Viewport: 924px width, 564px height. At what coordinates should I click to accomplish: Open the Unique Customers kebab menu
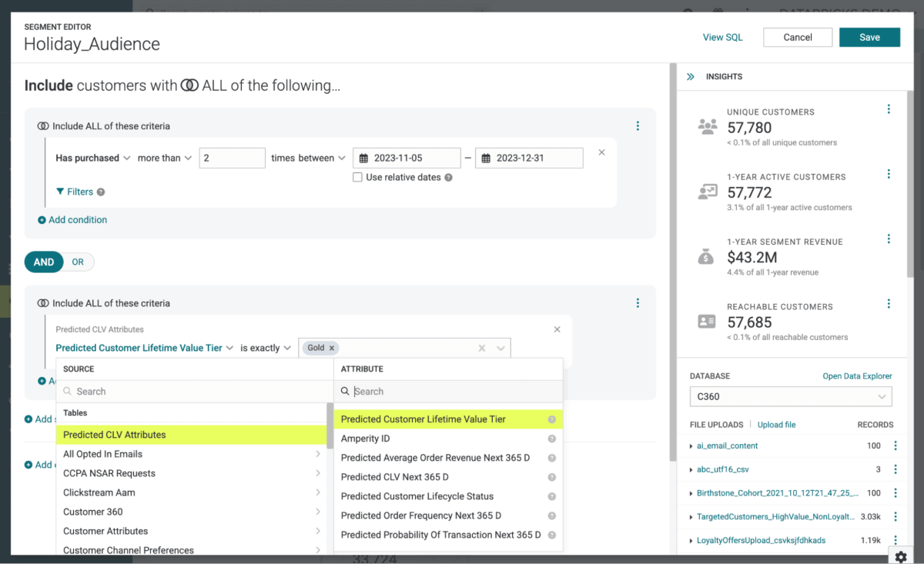[889, 109]
